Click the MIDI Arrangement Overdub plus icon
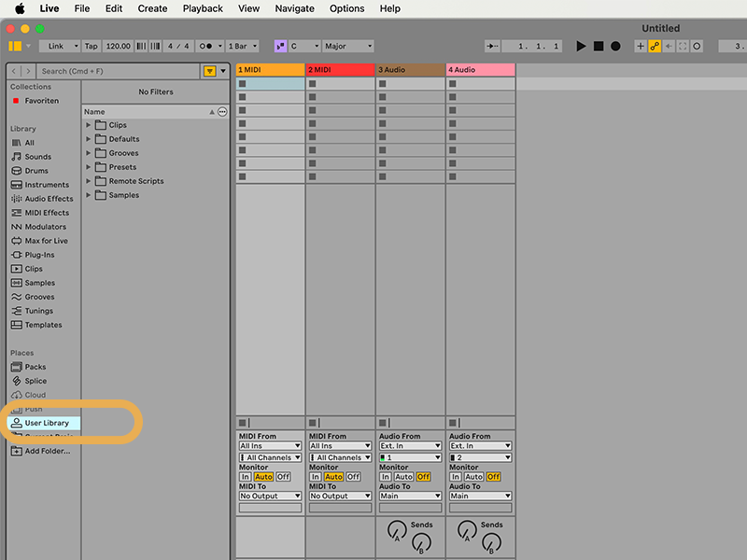This screenshot has height=560, width=747. point(641,46)
